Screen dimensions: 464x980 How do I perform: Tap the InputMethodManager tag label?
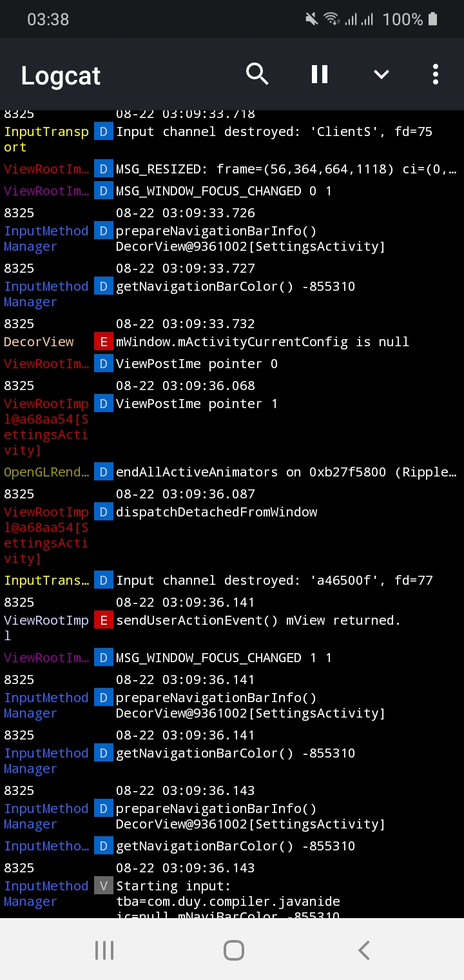(x=46, y=239)
